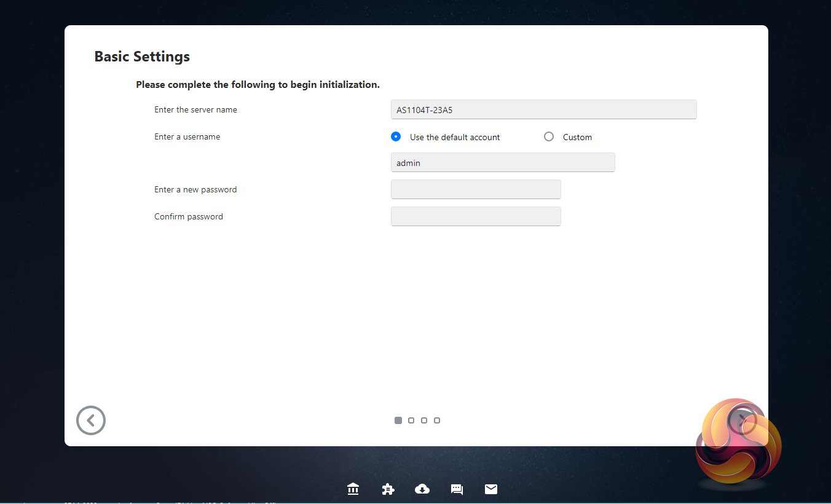The width and height of the screenshot is (831, 504).
Task: Click the envelope mail icon
Action: (491, 489)
